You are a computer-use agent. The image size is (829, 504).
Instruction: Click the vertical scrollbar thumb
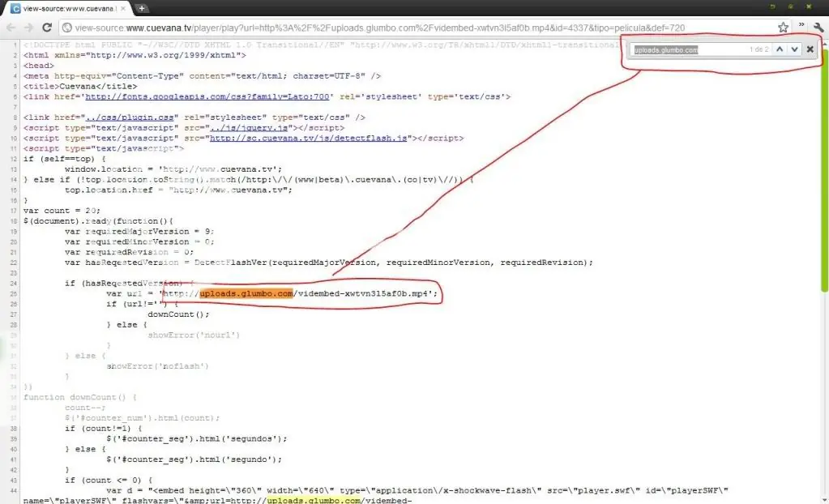pos(824,169)
